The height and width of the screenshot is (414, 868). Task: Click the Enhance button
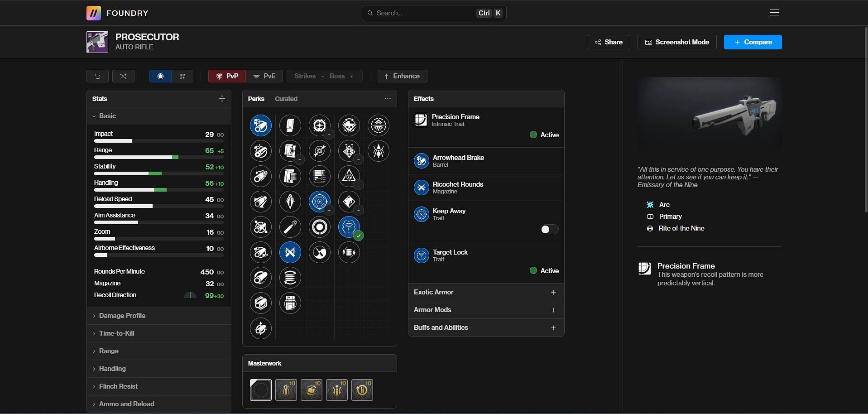pos(403,76)
